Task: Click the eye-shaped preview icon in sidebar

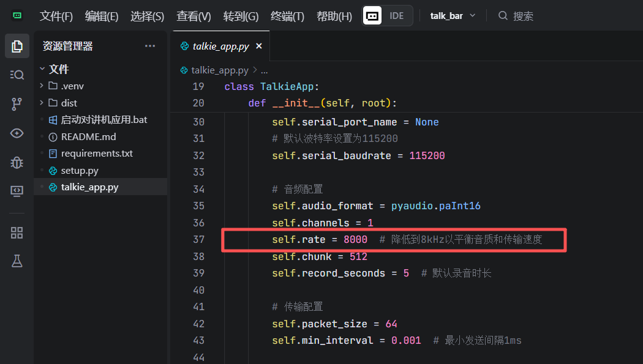Action: click(x=17, y=133)
